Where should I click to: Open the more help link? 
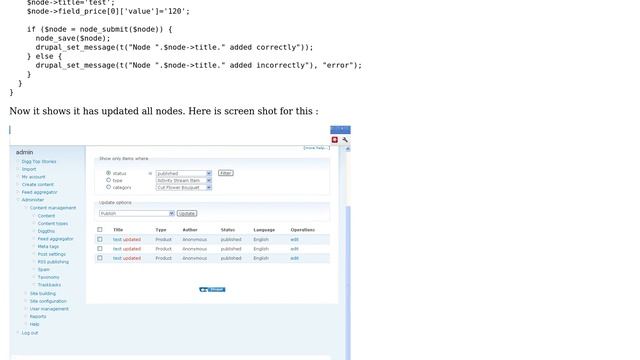(316, 148)
